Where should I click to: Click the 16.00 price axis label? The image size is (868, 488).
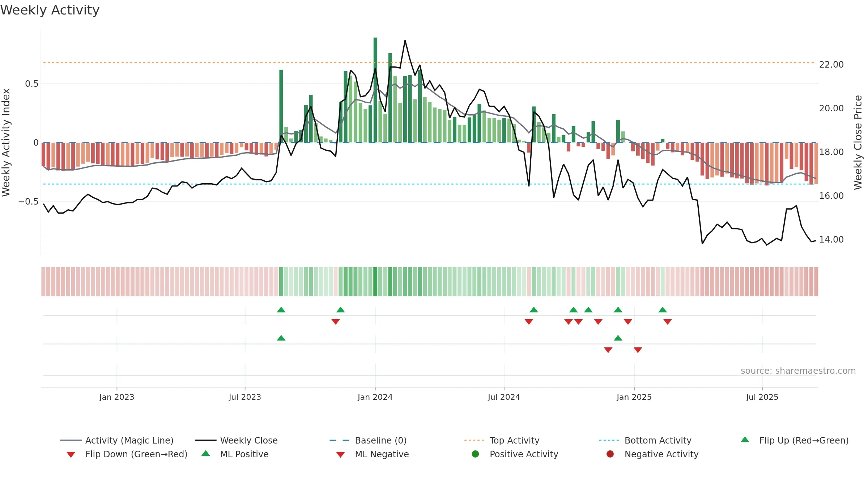(x=831, y=196)
